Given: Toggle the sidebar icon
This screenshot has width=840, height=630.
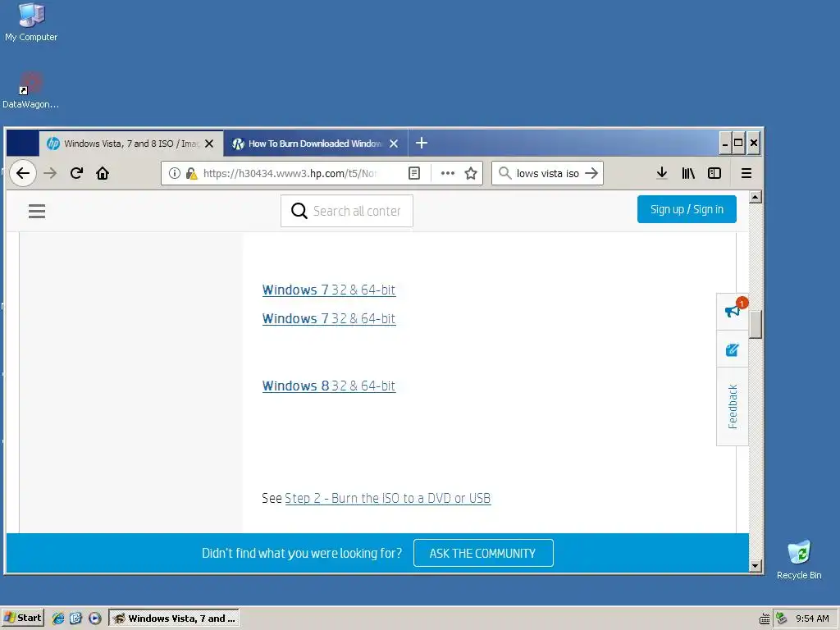Looking at the screenshot, I should (714, 173).
